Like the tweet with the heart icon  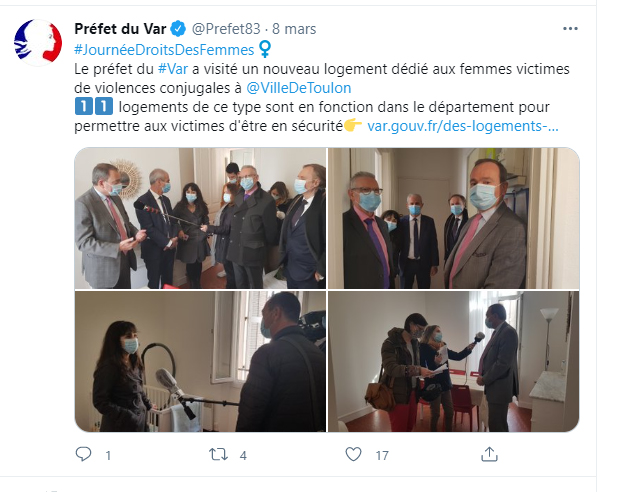[x=353, y=454]
